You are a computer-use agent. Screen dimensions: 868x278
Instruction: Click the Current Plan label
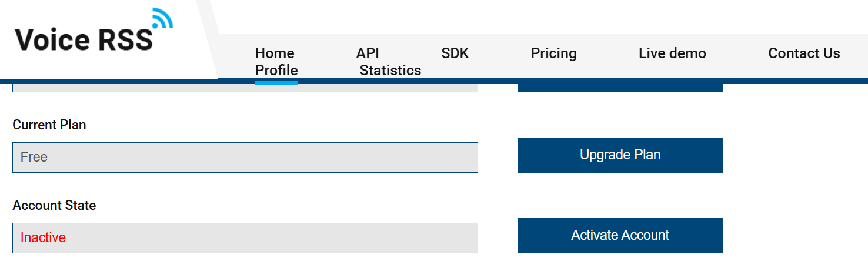[49, 125]
